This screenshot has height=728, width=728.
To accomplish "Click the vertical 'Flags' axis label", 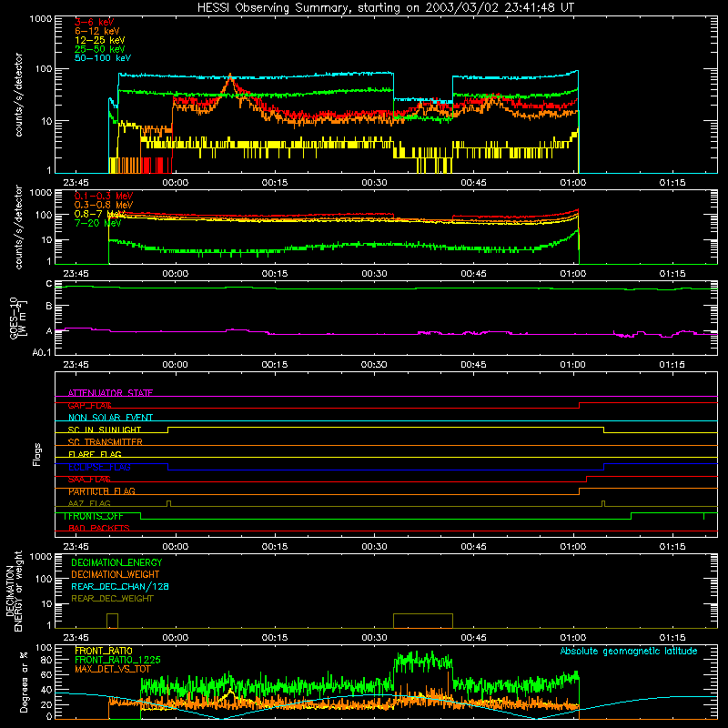I will [37, 454].
